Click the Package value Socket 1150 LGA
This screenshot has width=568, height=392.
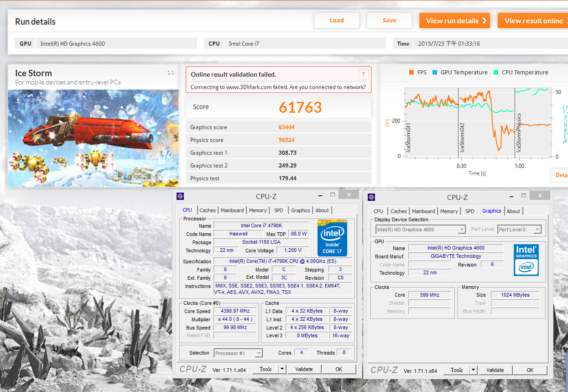point(261,242)
